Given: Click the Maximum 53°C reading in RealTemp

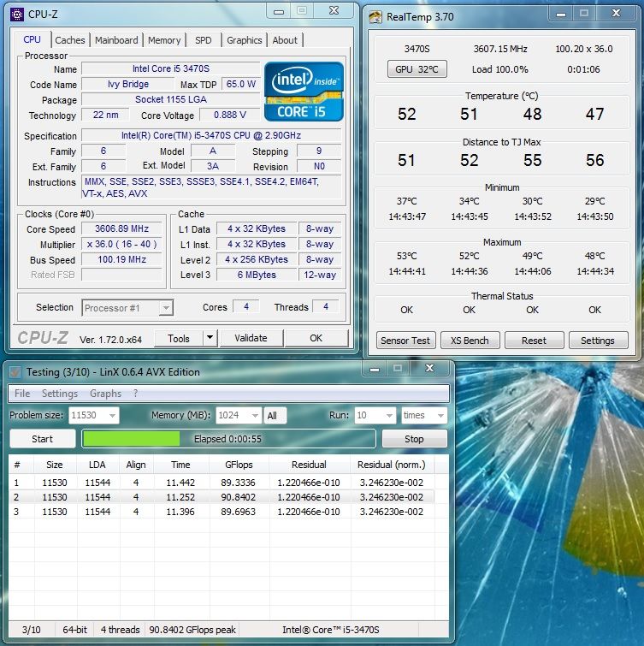Looking at the screenshot, I should (407, 256).
